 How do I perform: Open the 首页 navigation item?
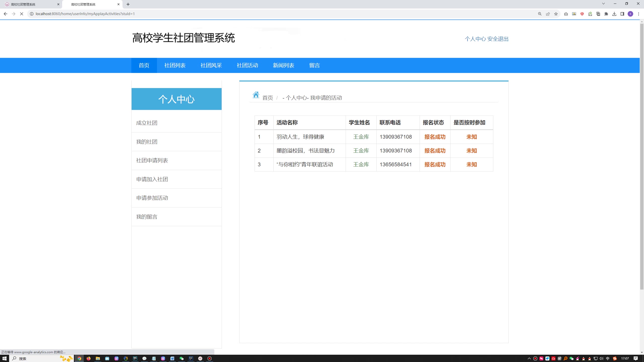tap(144, 65)
